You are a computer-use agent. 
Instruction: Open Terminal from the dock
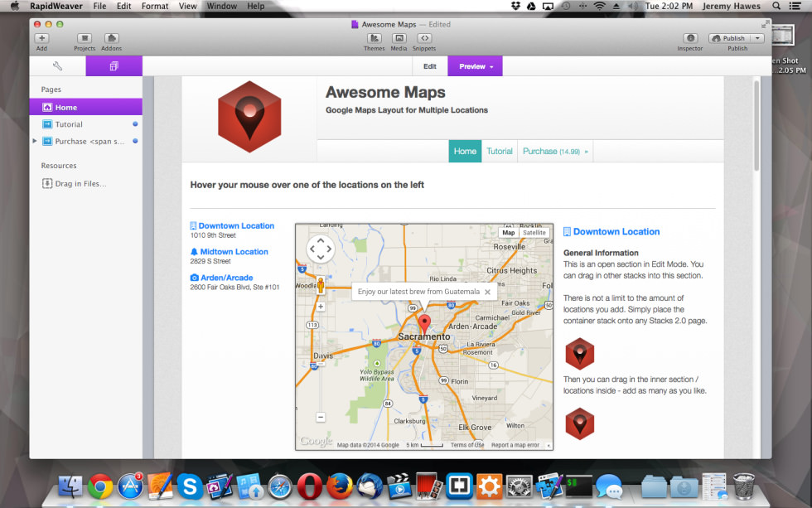point(579,486)
